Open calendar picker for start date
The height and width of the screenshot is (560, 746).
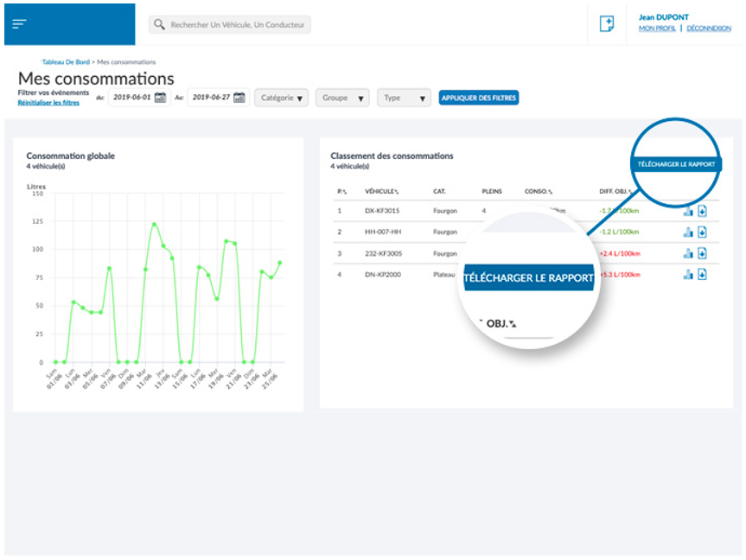(160, 98)
